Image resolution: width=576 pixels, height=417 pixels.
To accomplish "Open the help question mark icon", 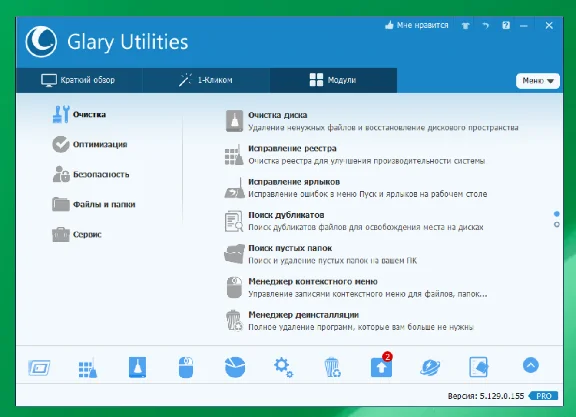I will pos(506,25).
